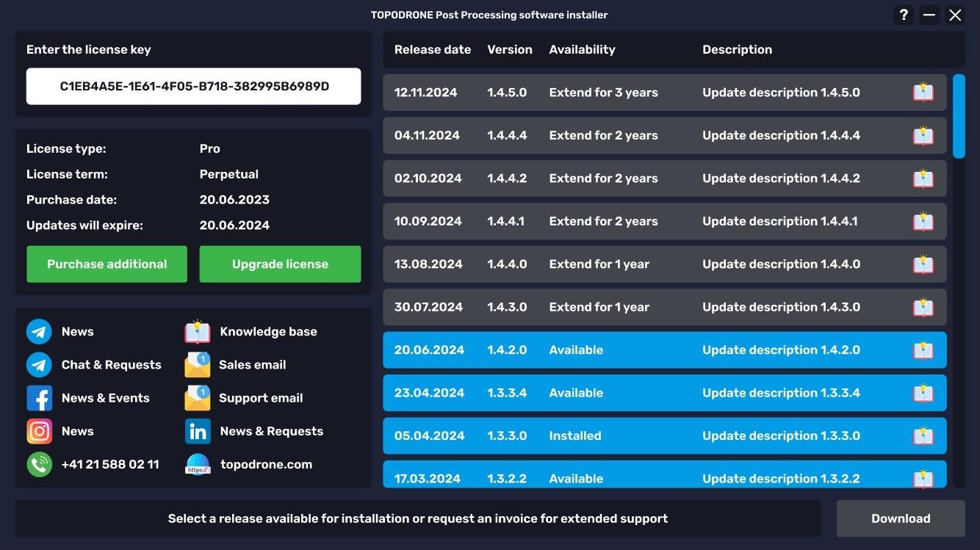Select the 30.07.2024 release row
Screen dimensions: 980x550
pos(665,307)
